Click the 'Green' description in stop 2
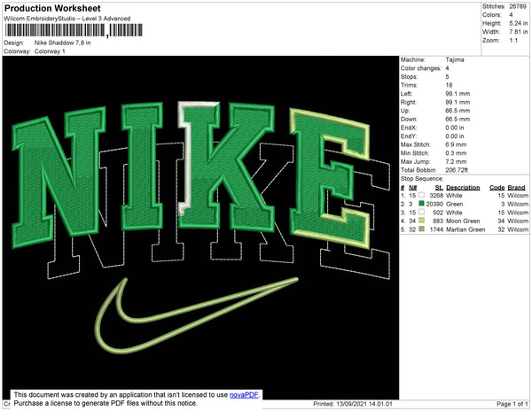 coord(454,204)
